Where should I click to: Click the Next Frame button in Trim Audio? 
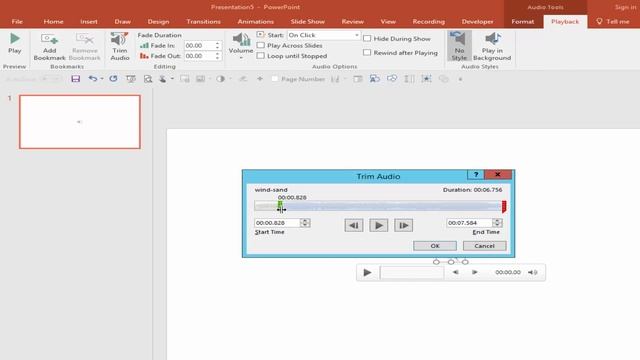[404, 225]
